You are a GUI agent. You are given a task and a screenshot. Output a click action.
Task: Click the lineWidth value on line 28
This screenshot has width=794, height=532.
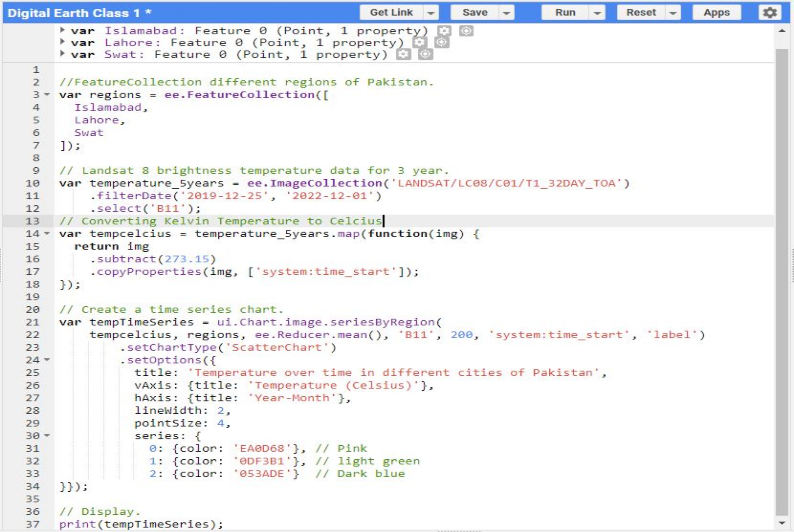click(x=221, y=411)
